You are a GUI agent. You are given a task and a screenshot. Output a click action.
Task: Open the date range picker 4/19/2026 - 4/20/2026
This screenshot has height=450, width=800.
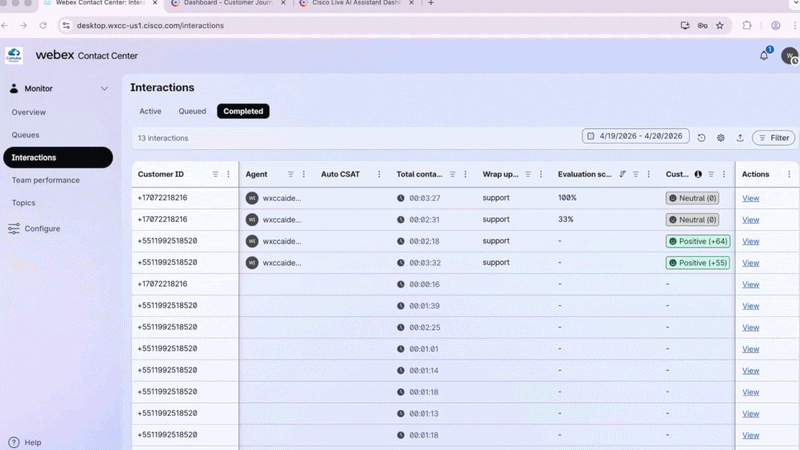click(x=635, y=136)
